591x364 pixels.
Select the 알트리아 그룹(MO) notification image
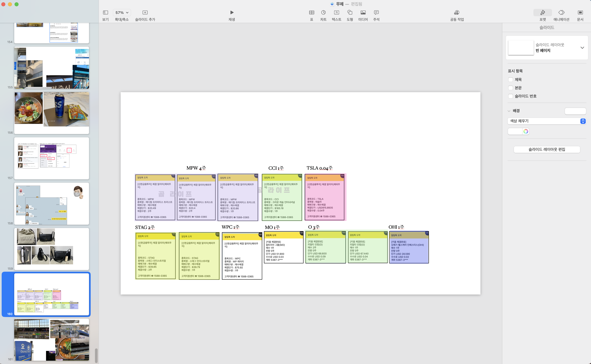coord(284,248)
